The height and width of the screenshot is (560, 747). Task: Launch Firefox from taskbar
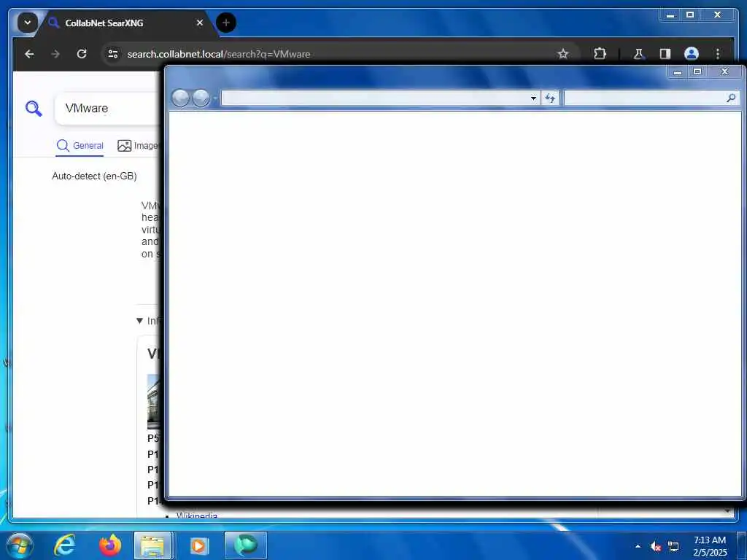[x=109, y=545]
